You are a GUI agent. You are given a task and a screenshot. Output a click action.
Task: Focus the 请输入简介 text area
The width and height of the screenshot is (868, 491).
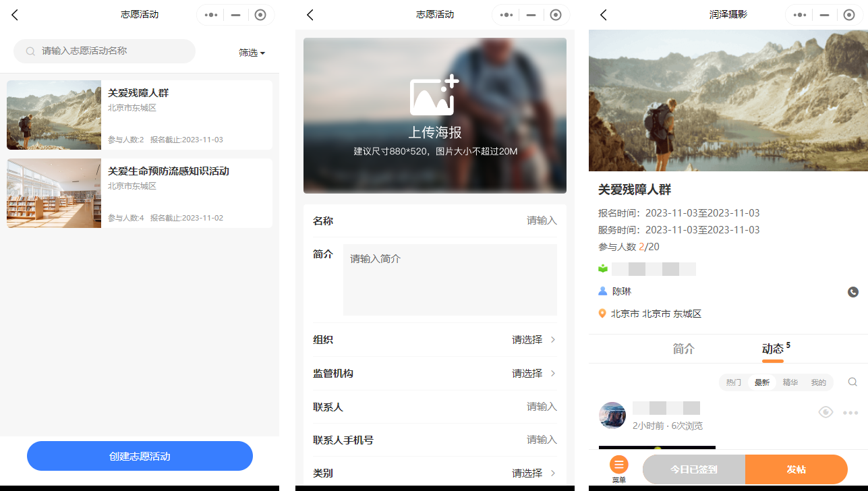pyautogui.click(x=450, y=280)
